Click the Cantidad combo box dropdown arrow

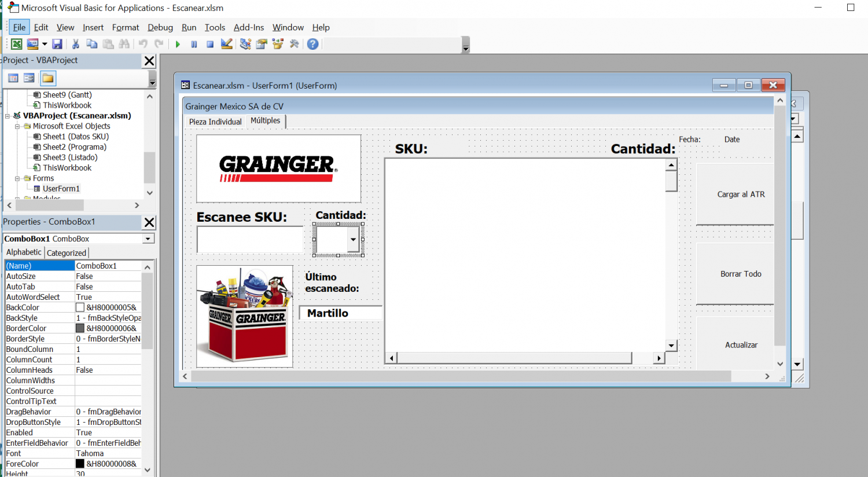click(x=353, y=240)
